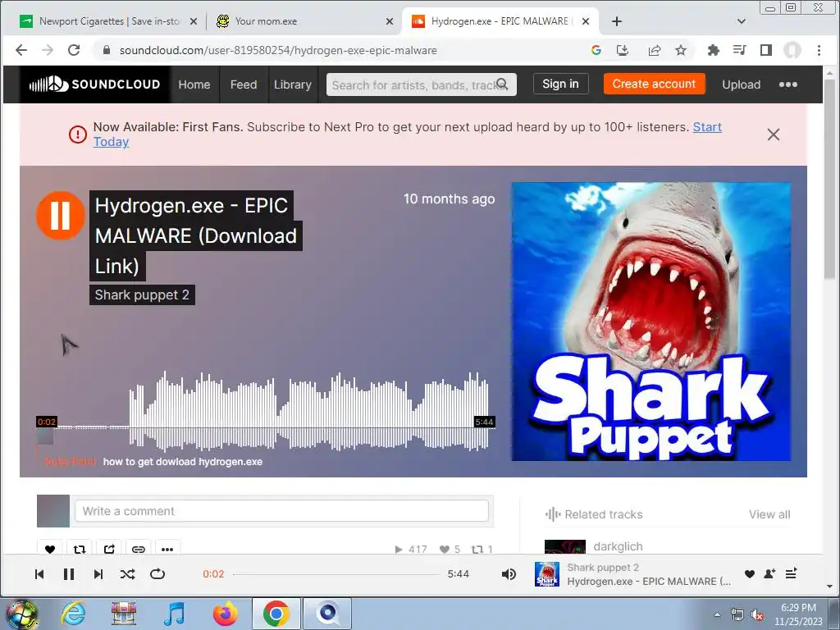Viewport: 840px width, 630px height.
Task: Click the previous track button in bottom player
Action: [39, 574]
